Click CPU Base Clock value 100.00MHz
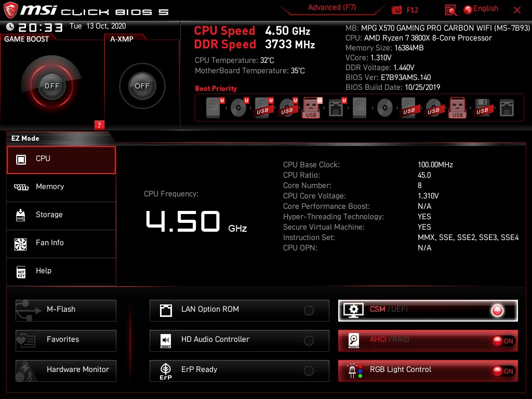532x399 pixels. tap(435, 165)
